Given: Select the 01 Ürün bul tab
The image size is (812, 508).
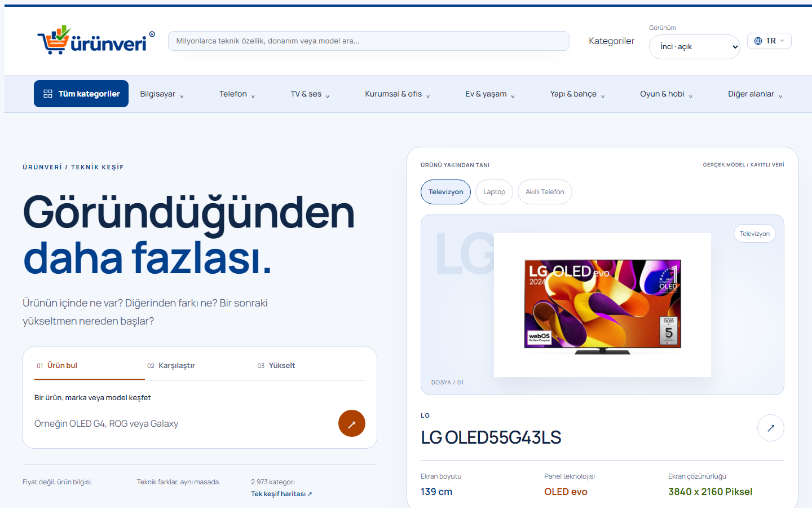Looking at the screenshot, I should 90,366.
